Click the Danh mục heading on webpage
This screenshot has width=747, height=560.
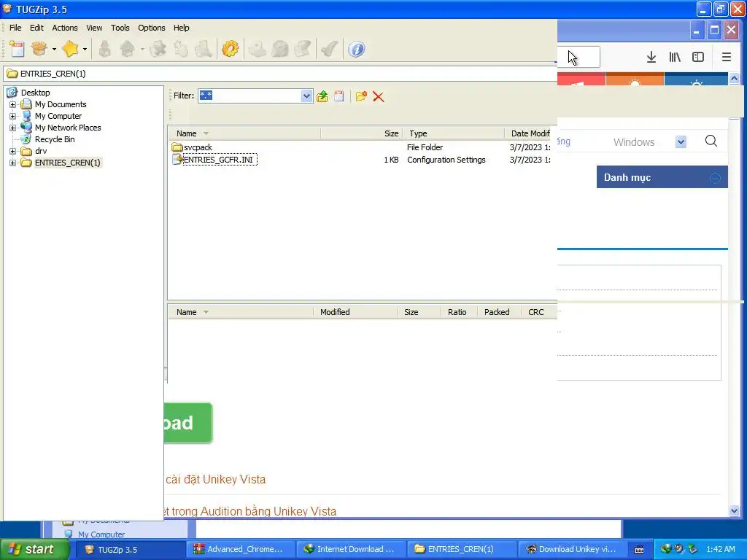coord(627,178)
